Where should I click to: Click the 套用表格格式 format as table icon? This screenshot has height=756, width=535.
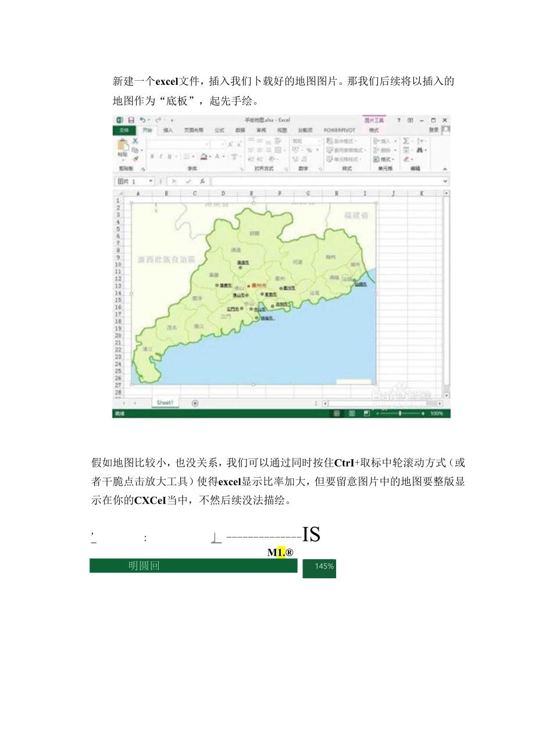[x=330, y=150]
